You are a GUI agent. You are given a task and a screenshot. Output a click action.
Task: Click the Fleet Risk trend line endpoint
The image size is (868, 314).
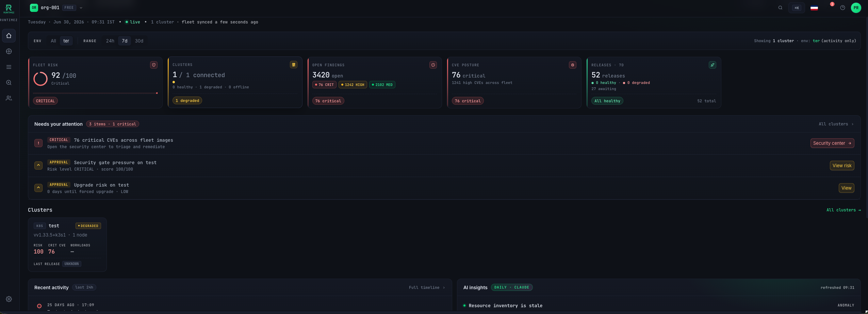(157, 93)
